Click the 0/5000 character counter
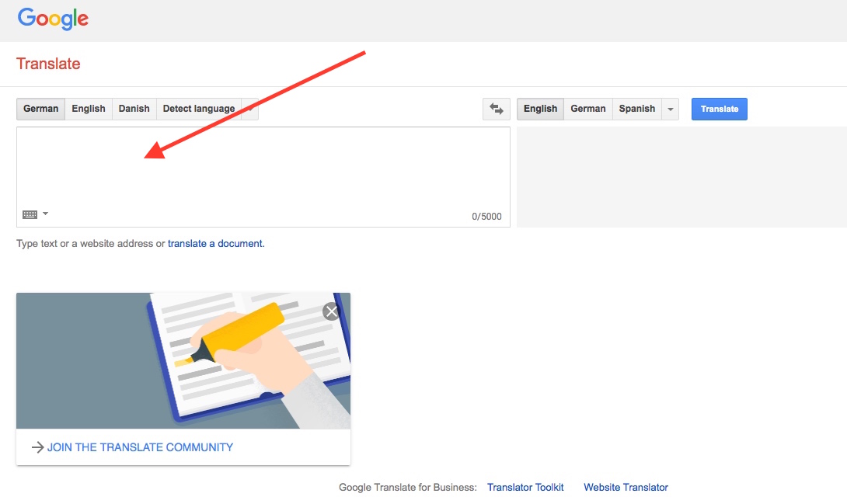The height and width of the screenshot is (504, 847). (x=486, y=217)
